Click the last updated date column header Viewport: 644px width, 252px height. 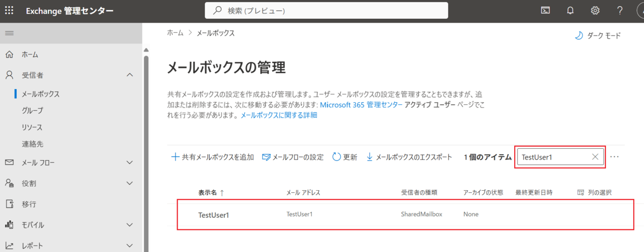coord(534,192)
